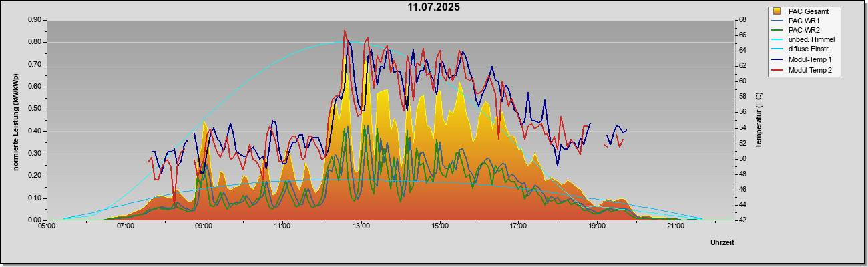Image resolution: width=868 pixels, height=267 pixels.
Task: Click the 21:00 time axis label
Action: pos(676,227)
